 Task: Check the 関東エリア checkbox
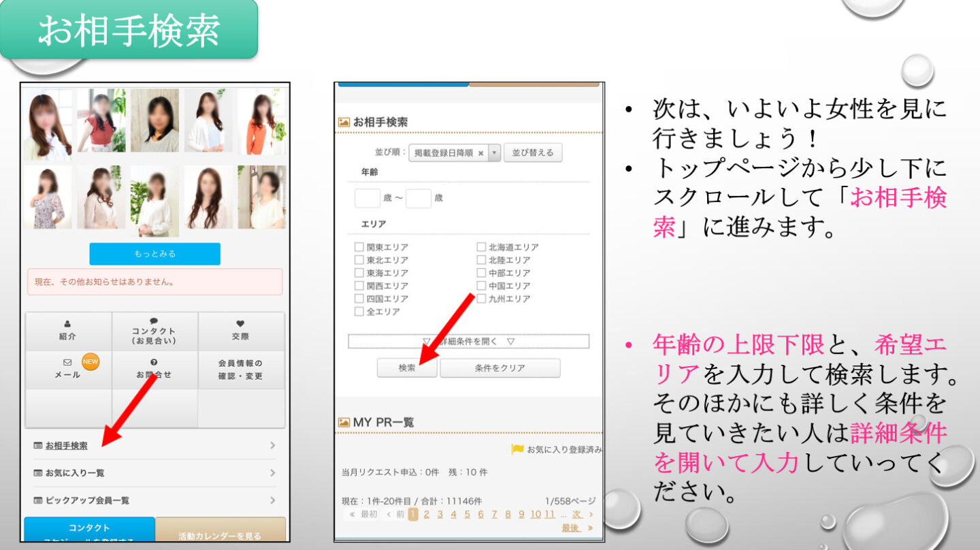(x=359, y=247)
